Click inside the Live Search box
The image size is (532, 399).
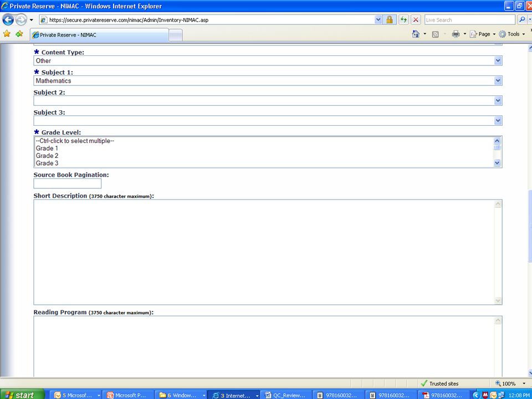click(469, 20)
